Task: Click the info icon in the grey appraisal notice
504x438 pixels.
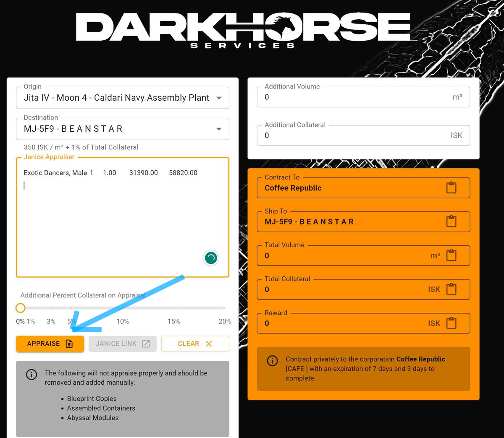Action: click(31, 374)
